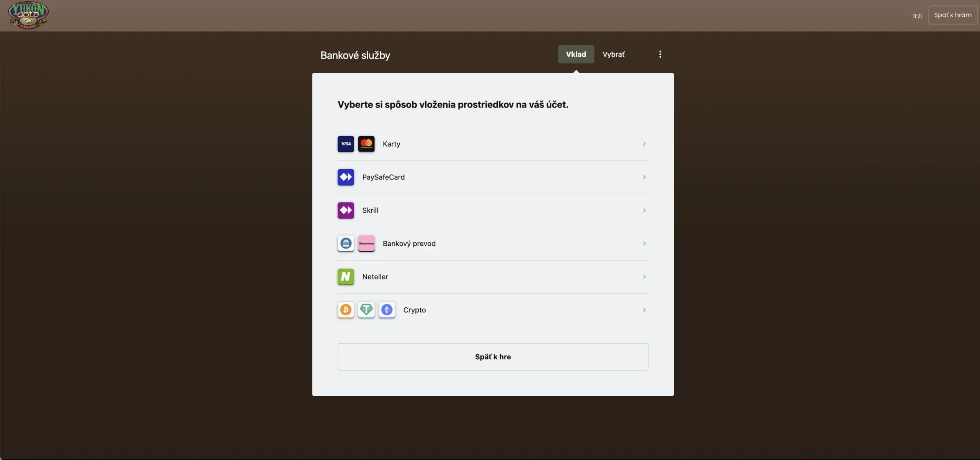This screenshot has width=980, height=460.
Task: Click the Bitcoin icon
Action: [346, 310]
